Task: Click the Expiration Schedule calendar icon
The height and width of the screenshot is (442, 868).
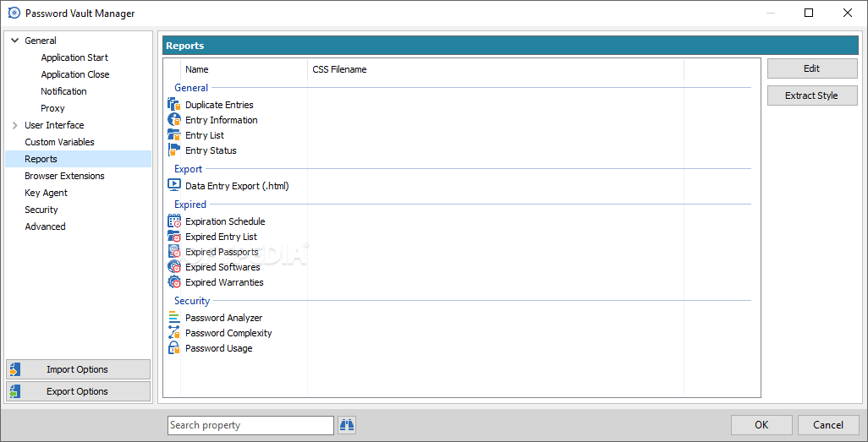Action: coord(173,221)
